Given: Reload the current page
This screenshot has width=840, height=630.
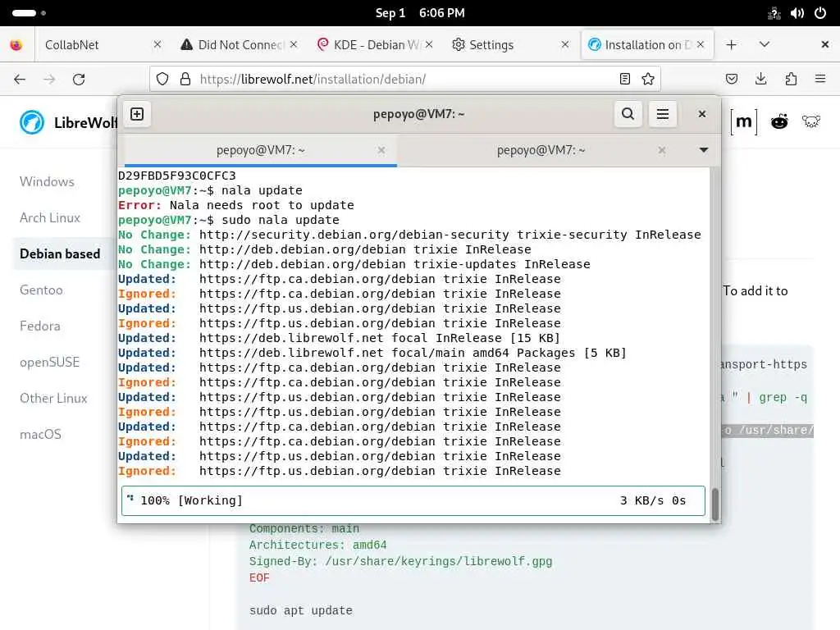Looking at the screenshot, I should click(x=79, y=80).
